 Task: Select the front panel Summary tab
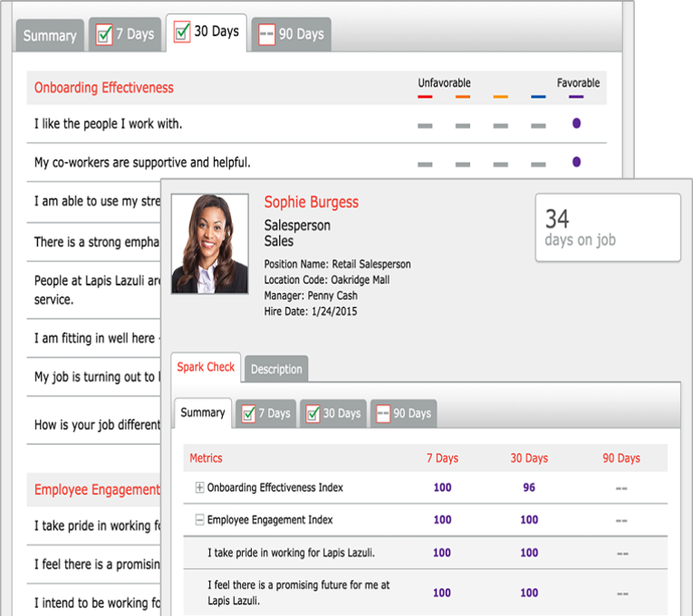click(x=202, y=413)
